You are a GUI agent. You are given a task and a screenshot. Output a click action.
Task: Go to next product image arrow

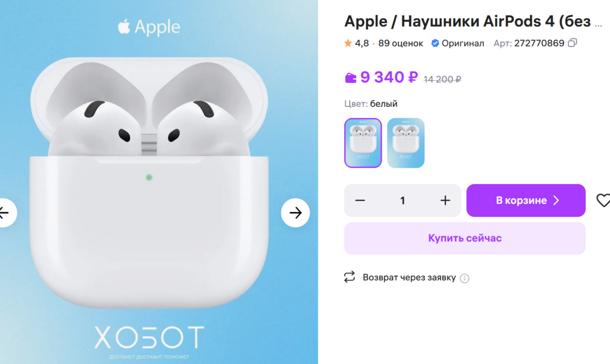point(295,212)
